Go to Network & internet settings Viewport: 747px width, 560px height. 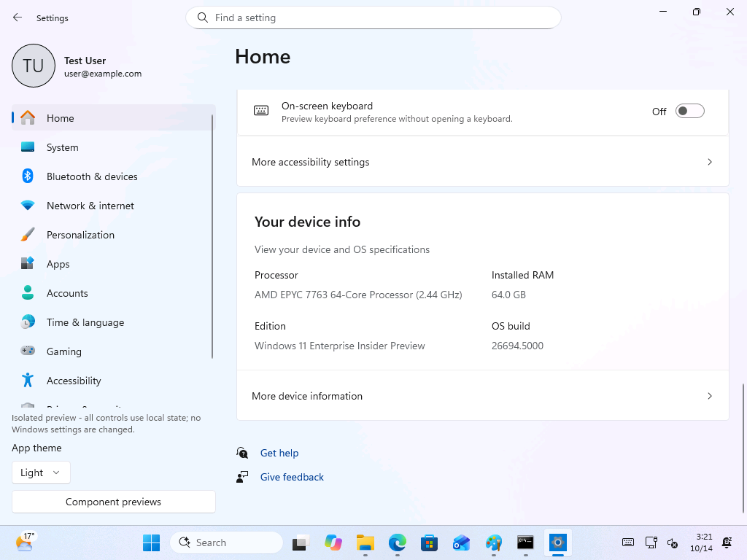tap(113, 205)
